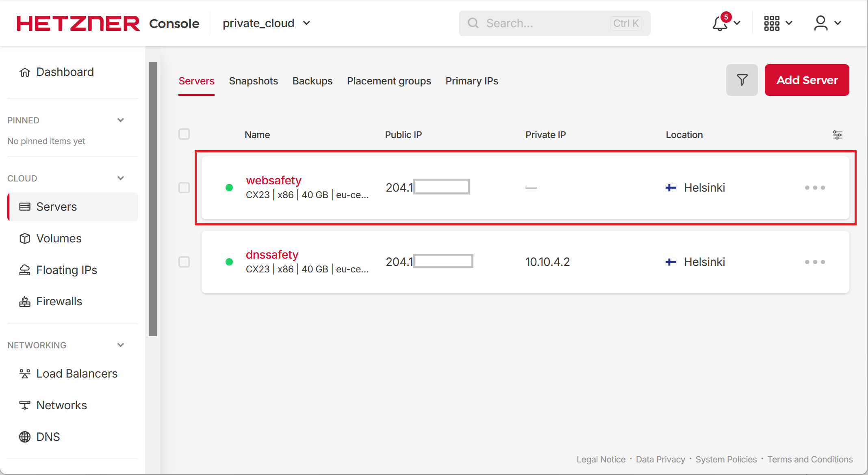Expand the private_cloud project dropdown

click(267, 23)
